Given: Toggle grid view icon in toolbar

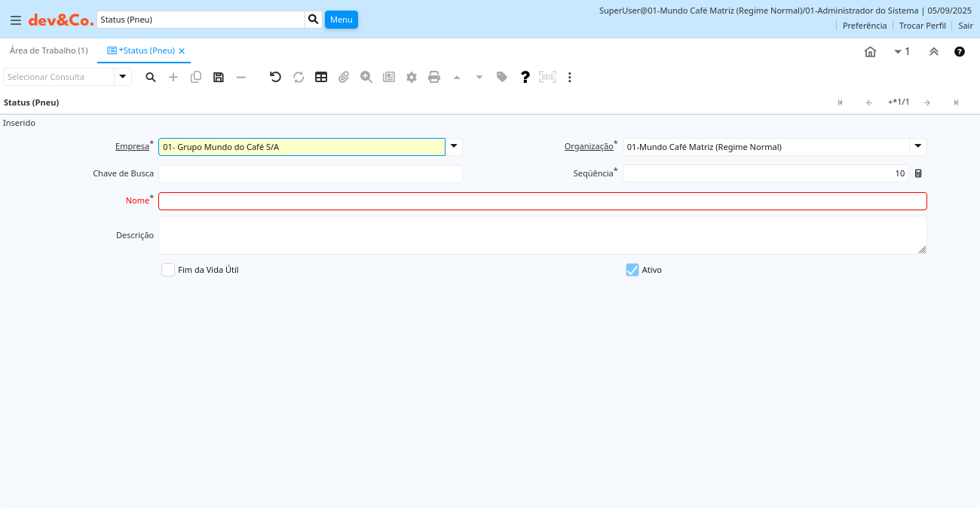Looking at the screenshot, I should tap(321, 77).
